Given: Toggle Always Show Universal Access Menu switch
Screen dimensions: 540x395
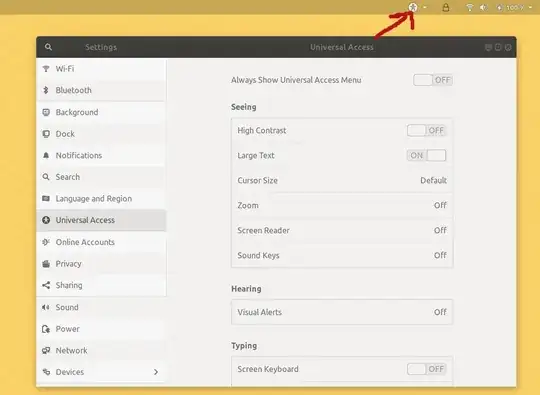Looking at the screenshot, I should coord(433,80).
